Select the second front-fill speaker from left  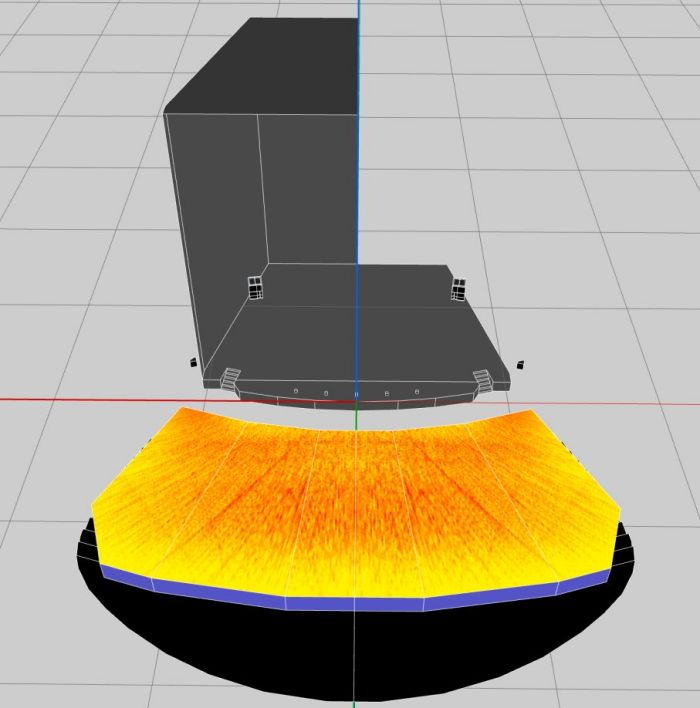(325, 393)
